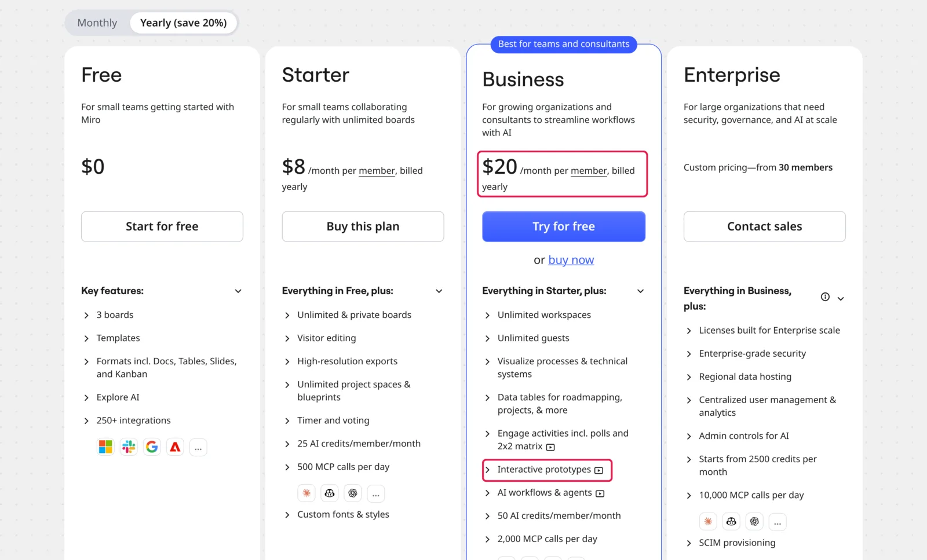Click the ChatGPT icon in the Enterprise plan

pos(754,521)
